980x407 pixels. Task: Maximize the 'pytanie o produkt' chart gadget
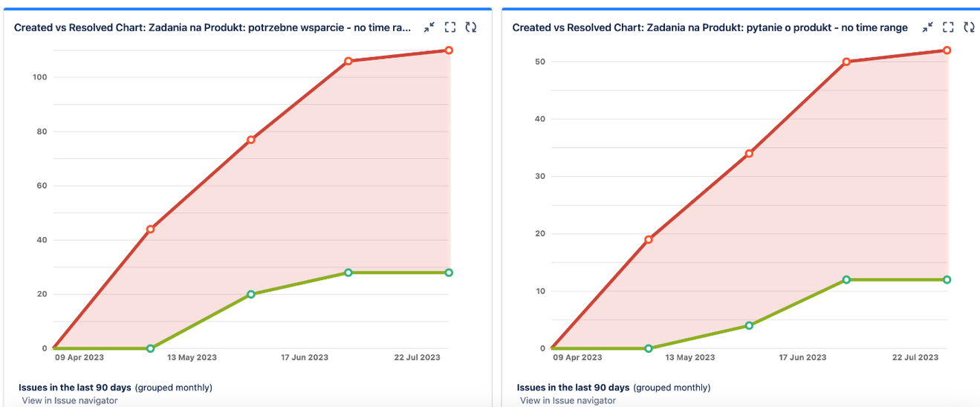(948, 27)
